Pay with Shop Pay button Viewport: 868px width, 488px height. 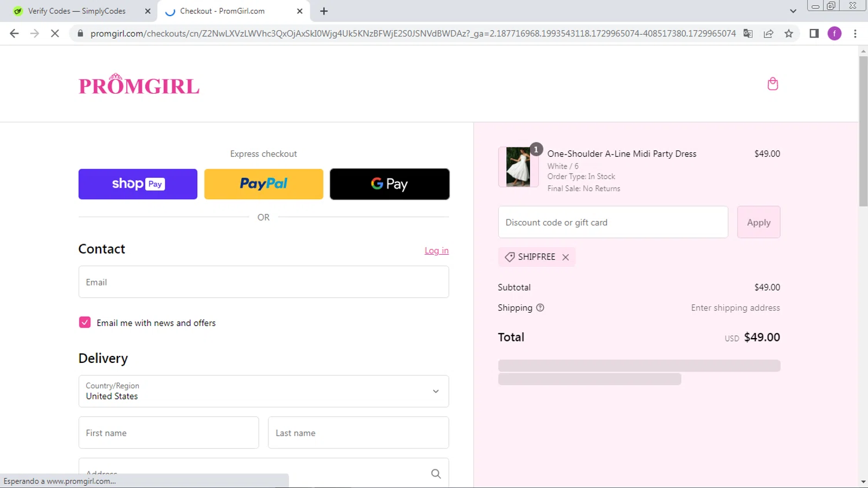coord(138,184)
